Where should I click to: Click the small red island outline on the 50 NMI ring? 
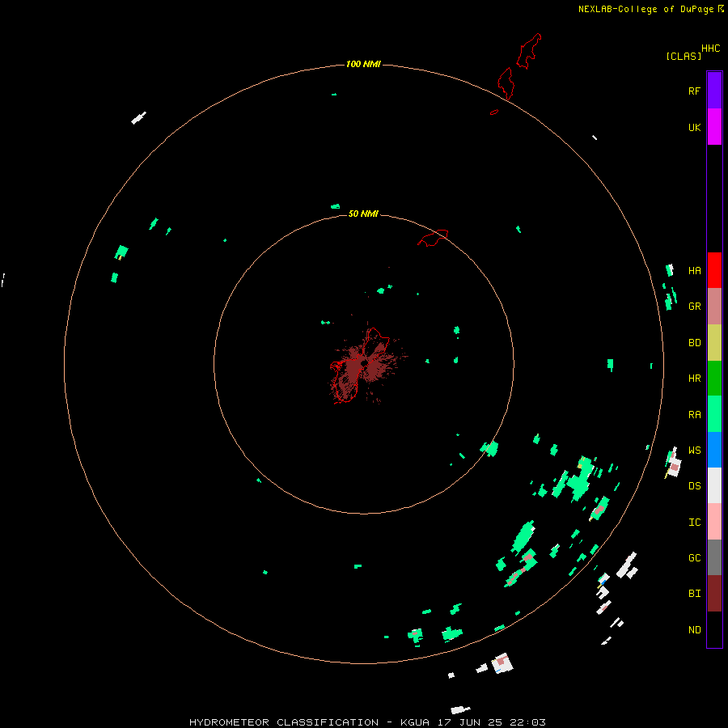click(433, 238)
